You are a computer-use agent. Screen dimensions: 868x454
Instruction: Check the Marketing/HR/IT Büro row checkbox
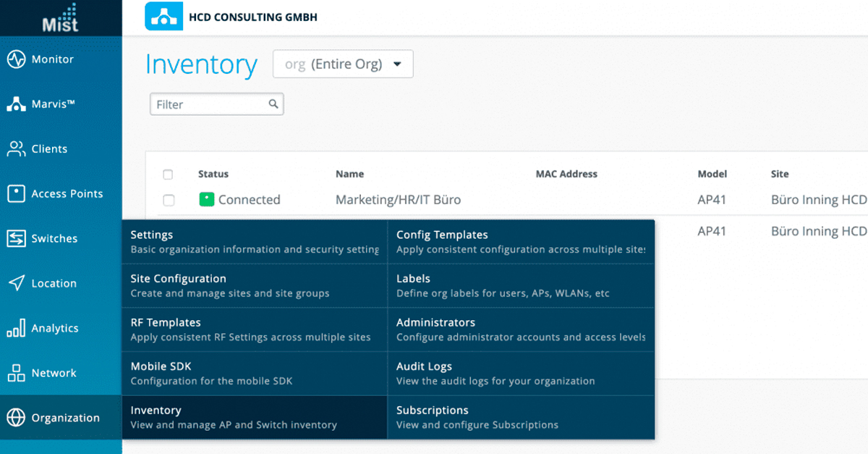click(169, 201)
